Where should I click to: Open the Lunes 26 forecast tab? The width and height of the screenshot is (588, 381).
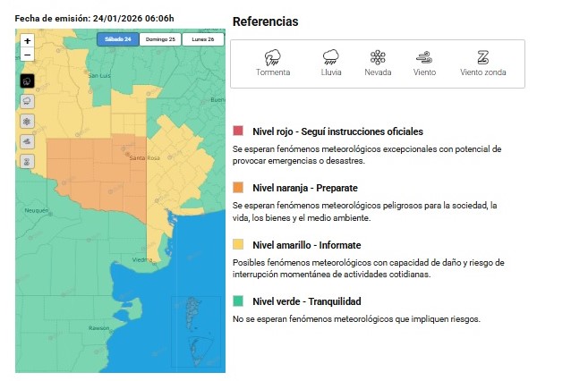(203, 39)
